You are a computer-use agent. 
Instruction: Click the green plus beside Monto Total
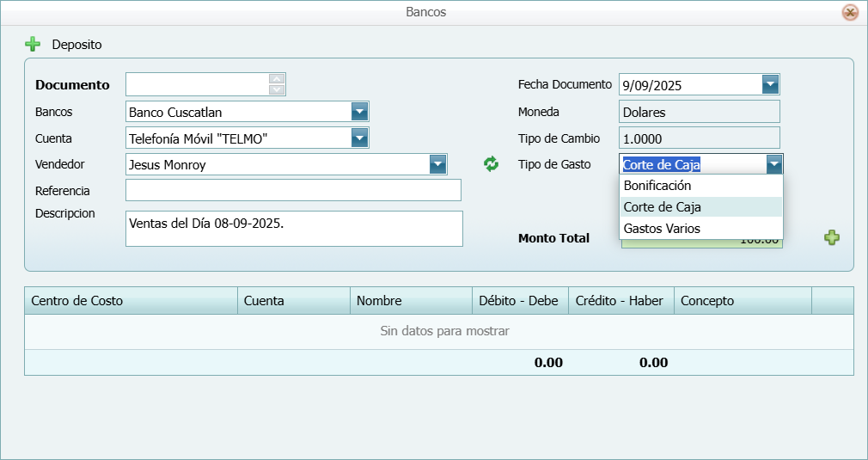point(831,238)
